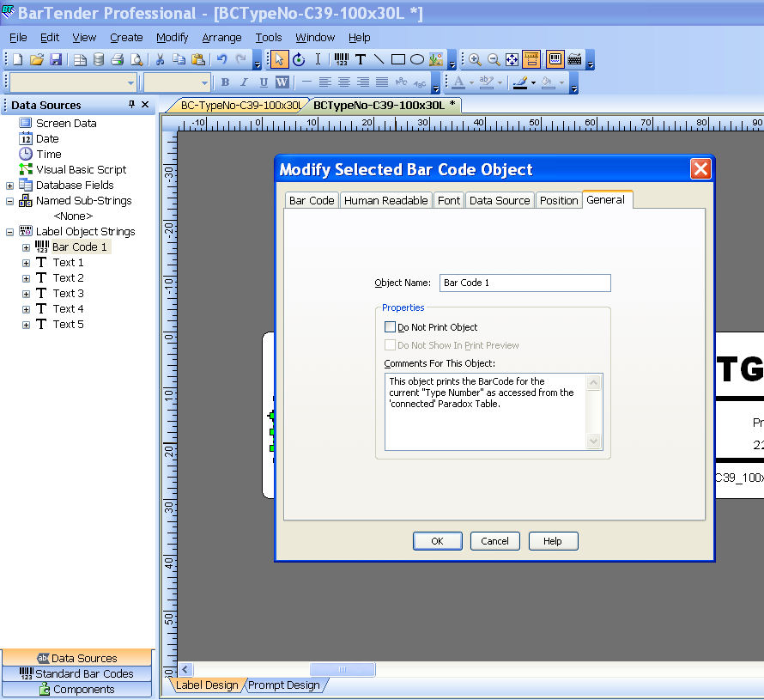Expand the Text 1 tree node
This screenshot has width=764, height=700.
tap(27, 263)
